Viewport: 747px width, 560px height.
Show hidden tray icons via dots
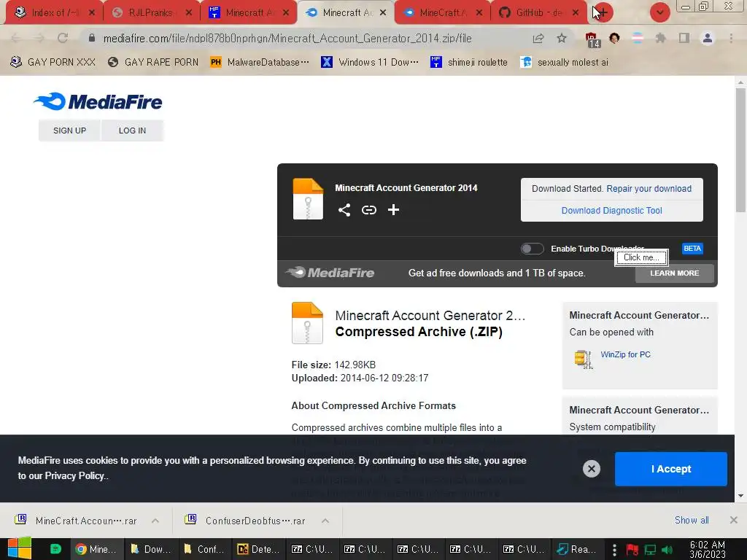pyautogui.click(x=614, y=549)
